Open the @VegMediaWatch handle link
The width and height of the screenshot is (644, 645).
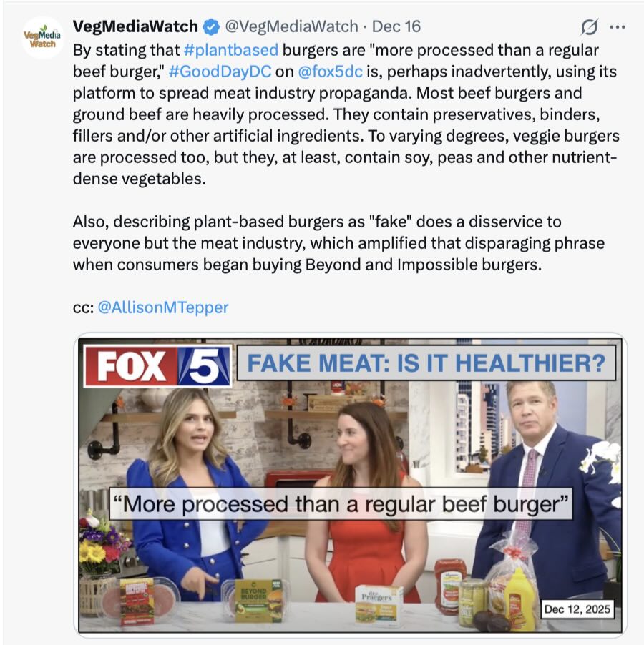pos(291,26)
